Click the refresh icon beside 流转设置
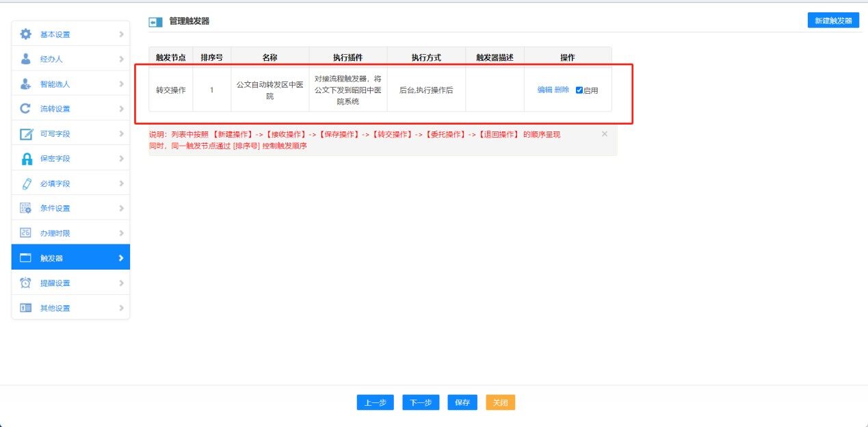Screen dimensions: 868x427 point(26,109)
